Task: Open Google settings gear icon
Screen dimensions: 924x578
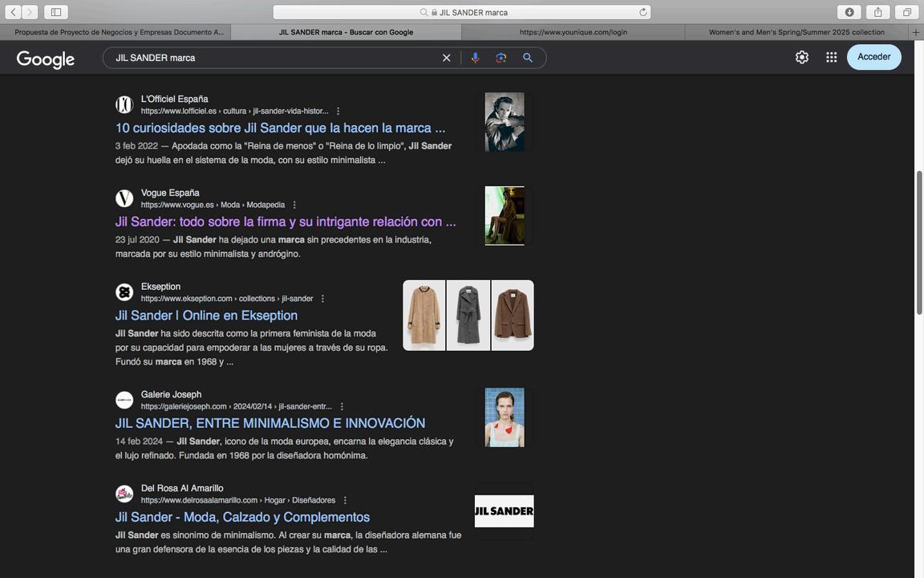Action: pyautogui.click(x=801, y=57)
